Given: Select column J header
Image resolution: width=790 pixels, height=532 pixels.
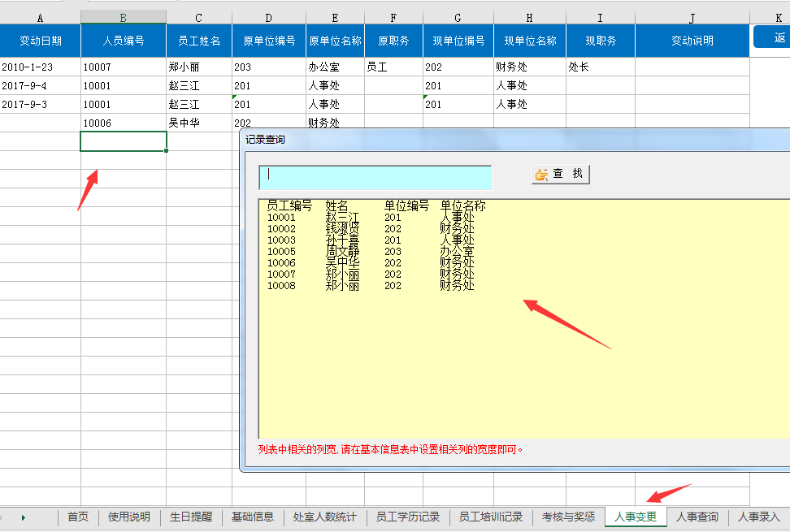Looking at the screenshot, I should tap(692, 18).
